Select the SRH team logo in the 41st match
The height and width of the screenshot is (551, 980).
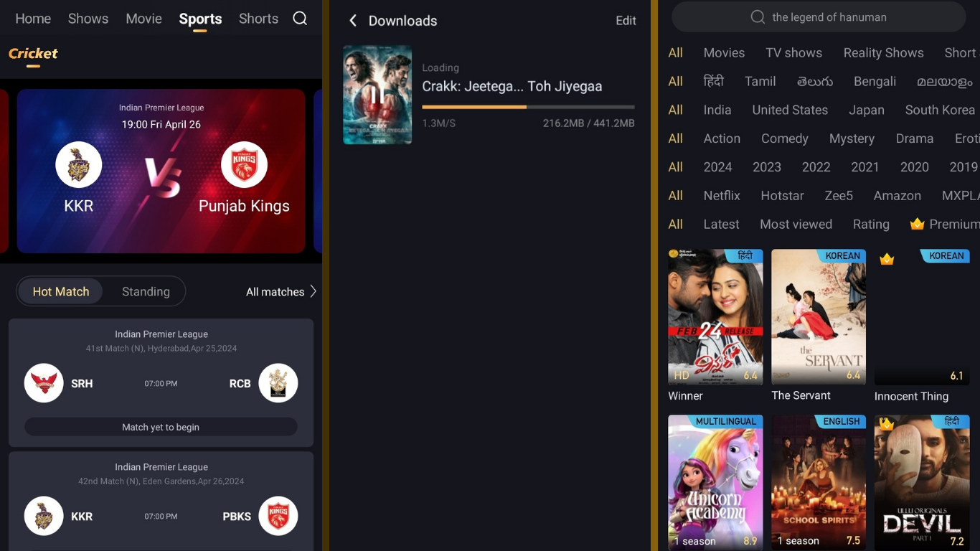[44, 383]
